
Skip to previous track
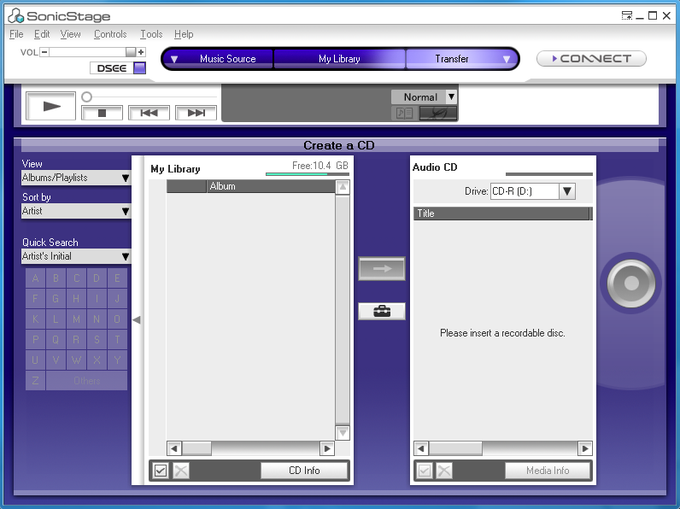[149, 113]
